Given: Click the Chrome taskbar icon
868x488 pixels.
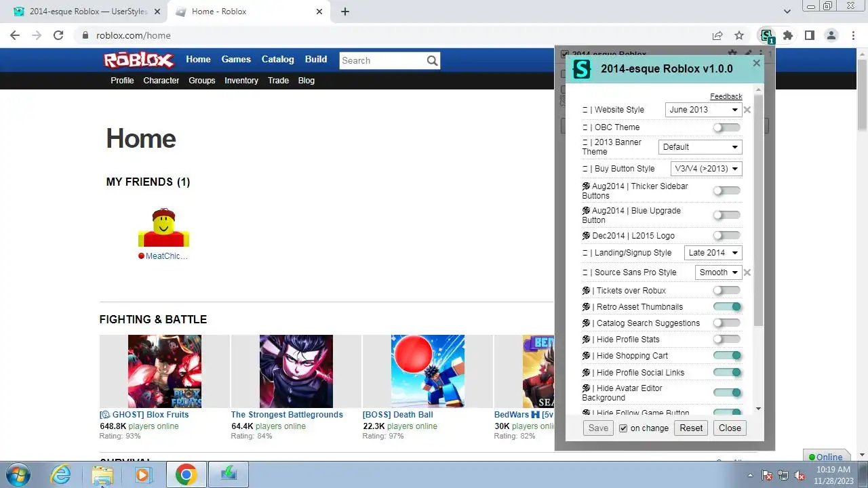Looking at the screenshot, I should coord(186,474).
